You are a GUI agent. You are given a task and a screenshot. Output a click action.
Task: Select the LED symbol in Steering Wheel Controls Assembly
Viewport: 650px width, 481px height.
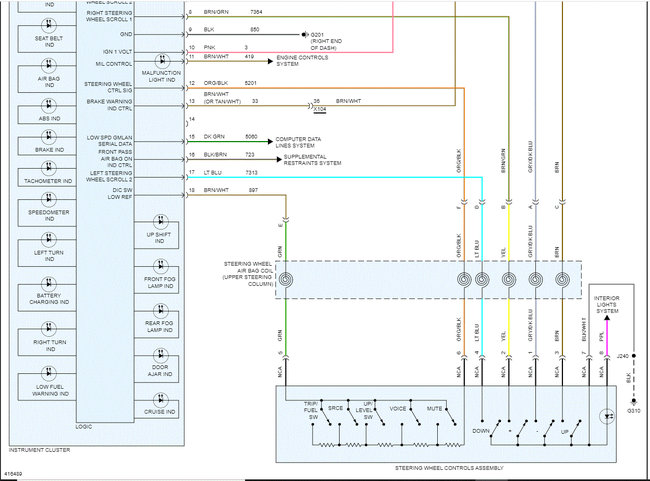[x=607, y=416]
